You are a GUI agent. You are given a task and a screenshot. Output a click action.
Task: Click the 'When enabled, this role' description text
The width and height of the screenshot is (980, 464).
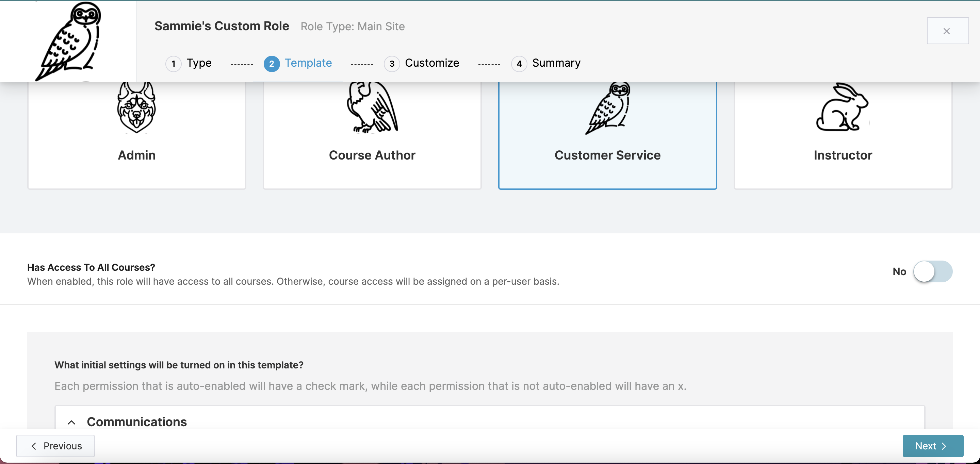pos(293,281)
